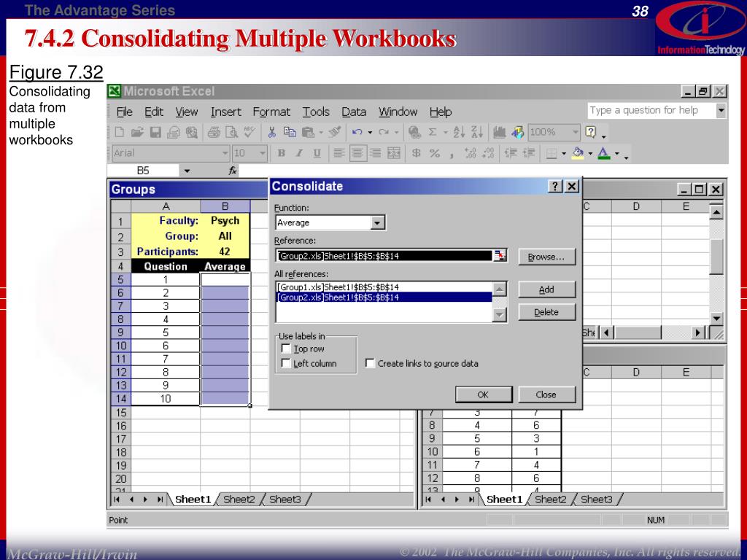Click the Fill Color paint bucket swatch
Screen dimensions: 747x560
pos(578,153)
